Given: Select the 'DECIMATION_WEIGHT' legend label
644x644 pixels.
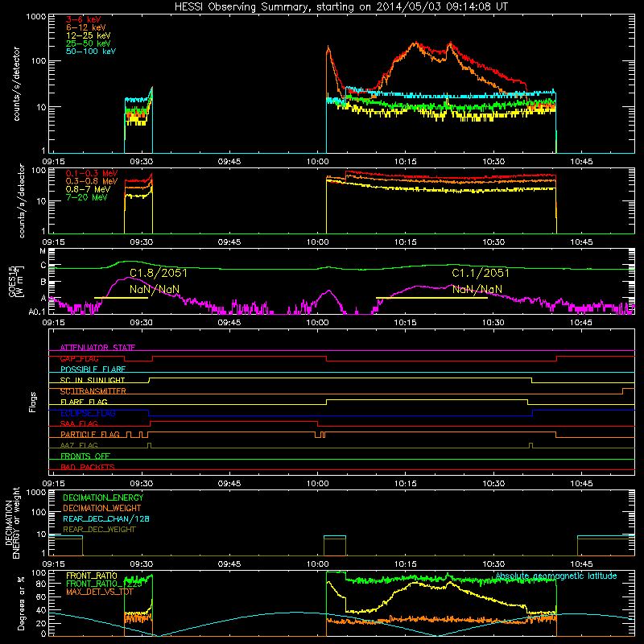Looking at the screenshot, I should point(102,509).
